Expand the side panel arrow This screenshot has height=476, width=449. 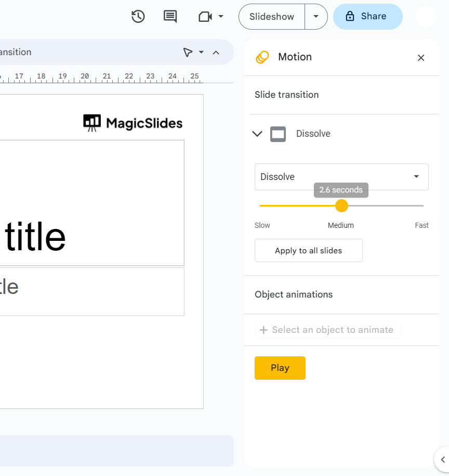443,459
